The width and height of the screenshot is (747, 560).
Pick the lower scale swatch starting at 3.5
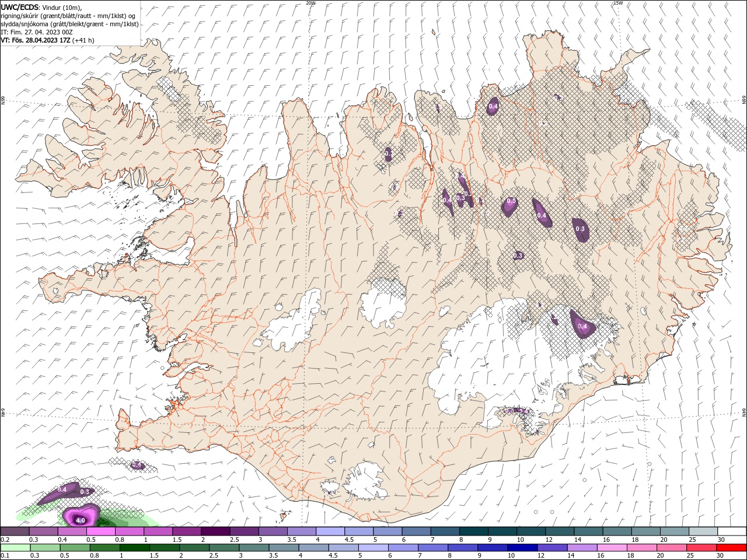pyautogui.click(x=284, y=548)
